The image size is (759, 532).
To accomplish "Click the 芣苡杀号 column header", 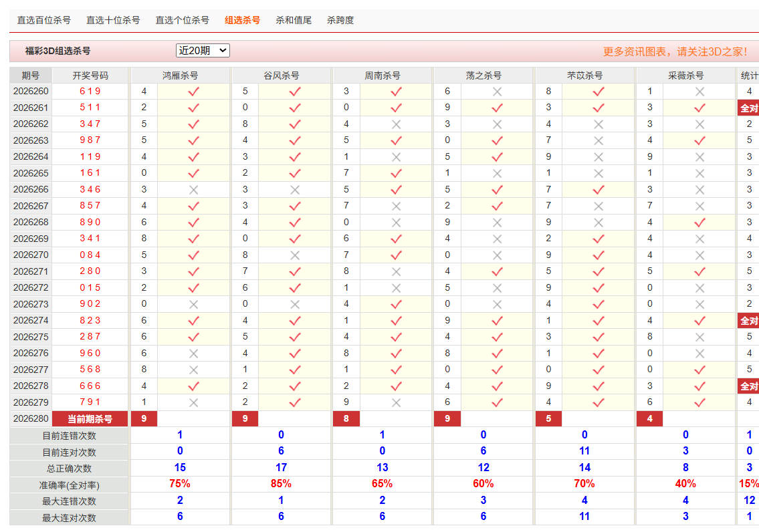I will 584,76.
